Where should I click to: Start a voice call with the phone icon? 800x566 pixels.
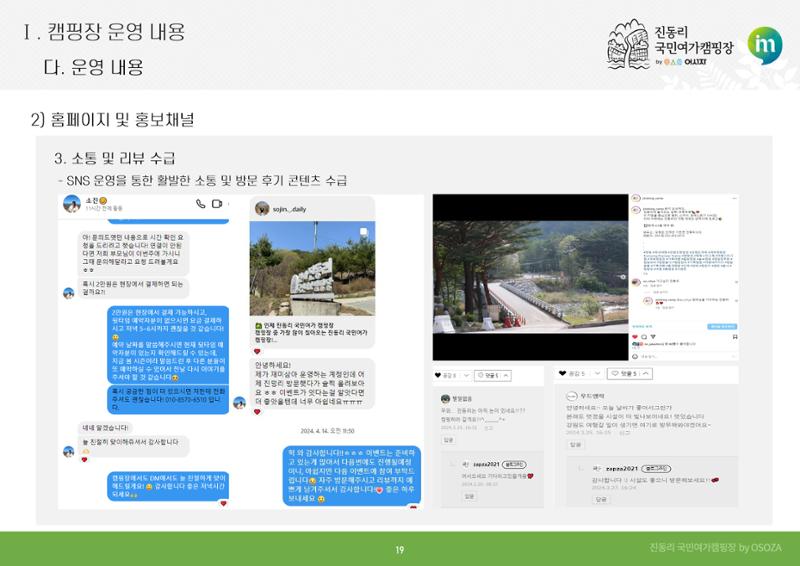tap(201, 204)
